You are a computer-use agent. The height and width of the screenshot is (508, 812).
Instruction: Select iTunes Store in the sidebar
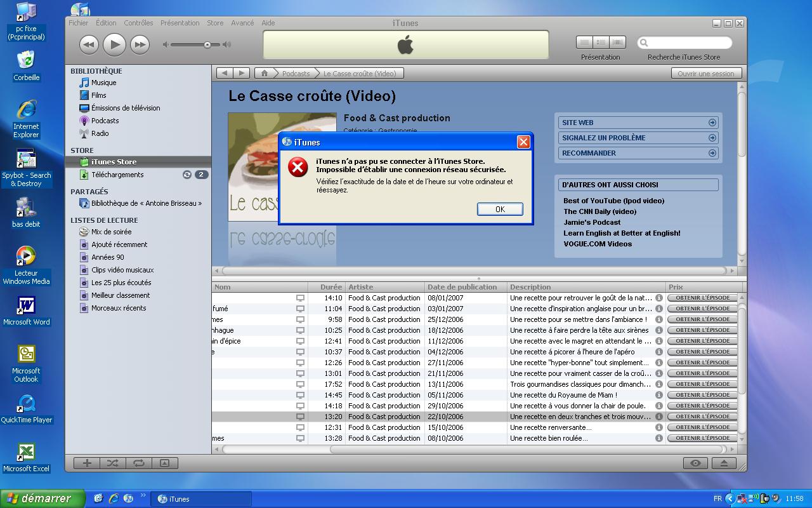pos(138,162)
